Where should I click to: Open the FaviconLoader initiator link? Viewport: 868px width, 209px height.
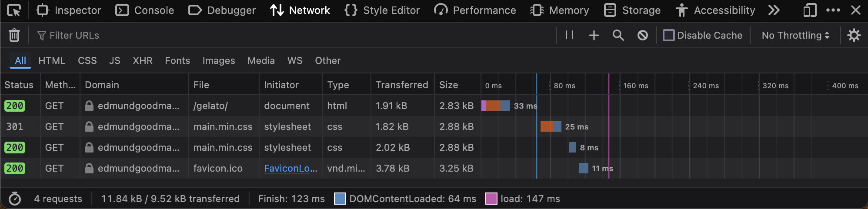tap(290, 169)
